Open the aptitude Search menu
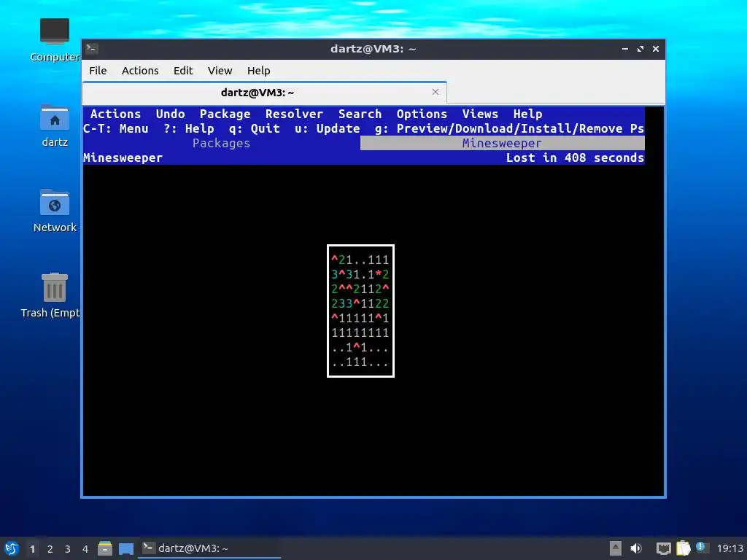Screen dimensions: 747x560 pyautogui.click(x=360, y=114)
